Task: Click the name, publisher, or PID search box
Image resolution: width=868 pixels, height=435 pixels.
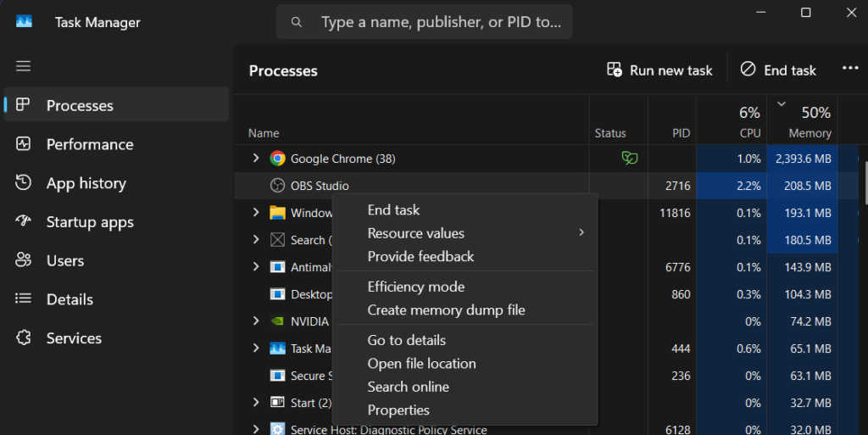Action: 424,22
